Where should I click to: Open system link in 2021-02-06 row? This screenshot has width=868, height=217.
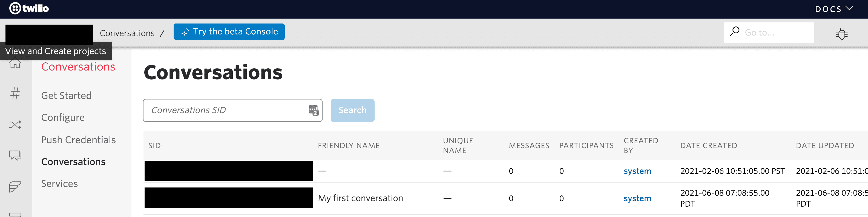point(637,171)
